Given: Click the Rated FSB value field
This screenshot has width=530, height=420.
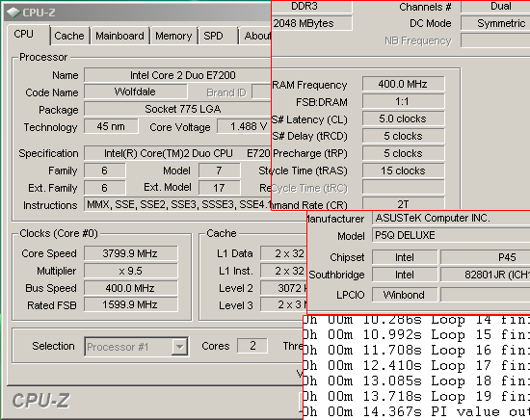Looking at the screenshot, I should pos(130,304).
